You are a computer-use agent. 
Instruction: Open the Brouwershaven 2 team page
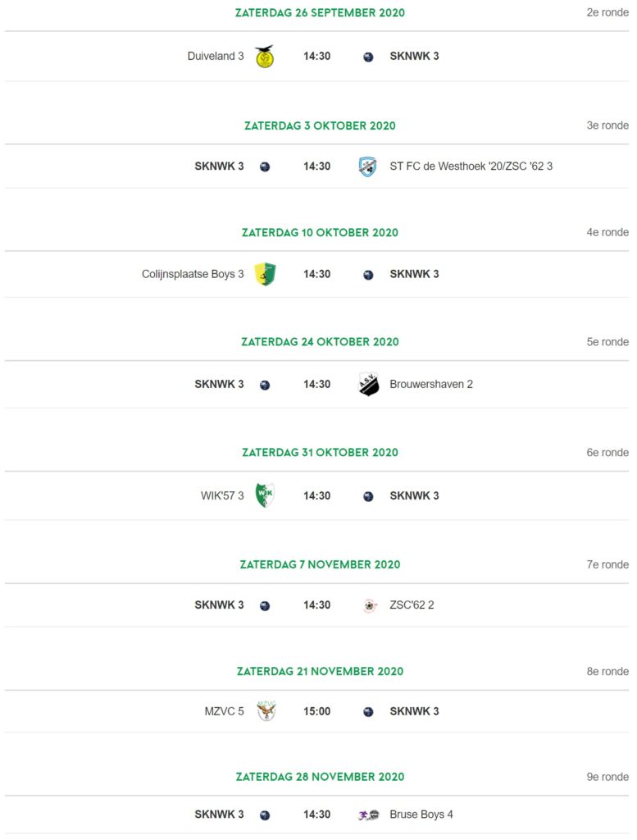click(x=431, y=384)
